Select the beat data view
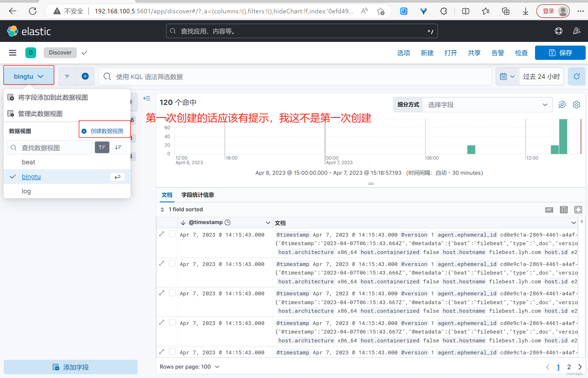Screen dimensions: 588x378 (x=67, y=162)
